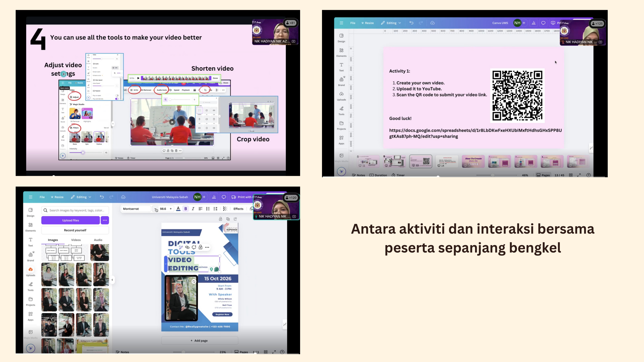
Task: Change text alignment in text toolbar
Action: point(200,209)
